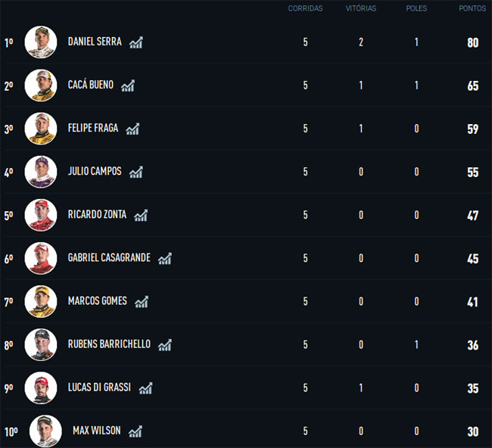Image resolution: width=492 pixels, height=448 pixels.
Task: Open Daniel Serra's driver profile link
Action: point(95,42)
